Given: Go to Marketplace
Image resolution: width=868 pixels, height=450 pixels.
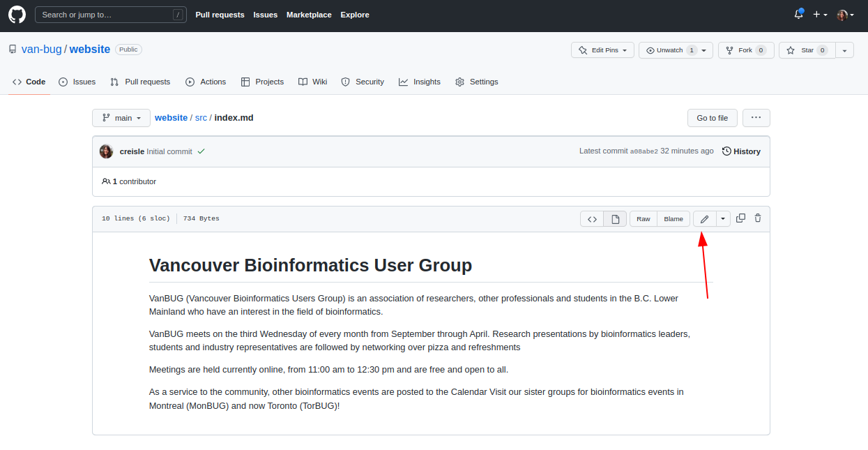Looking at the screenshot, I should [x=309, y=15].
